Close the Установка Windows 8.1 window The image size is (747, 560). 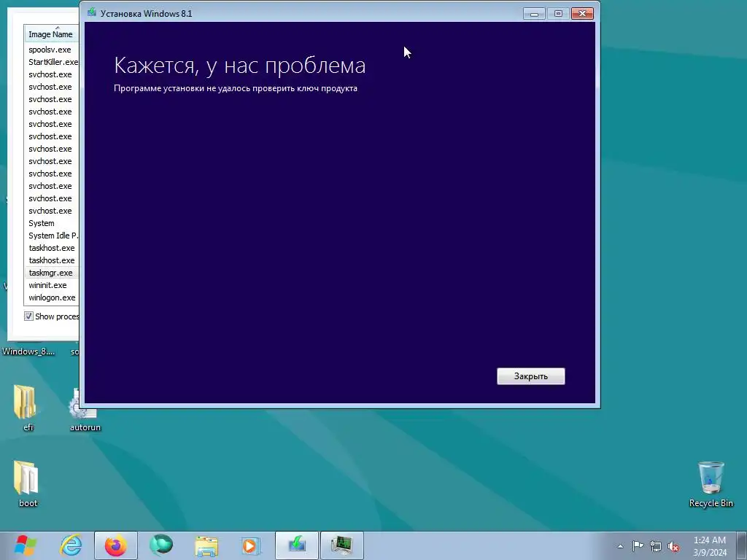pyautogui.click(x=582, y=13)
